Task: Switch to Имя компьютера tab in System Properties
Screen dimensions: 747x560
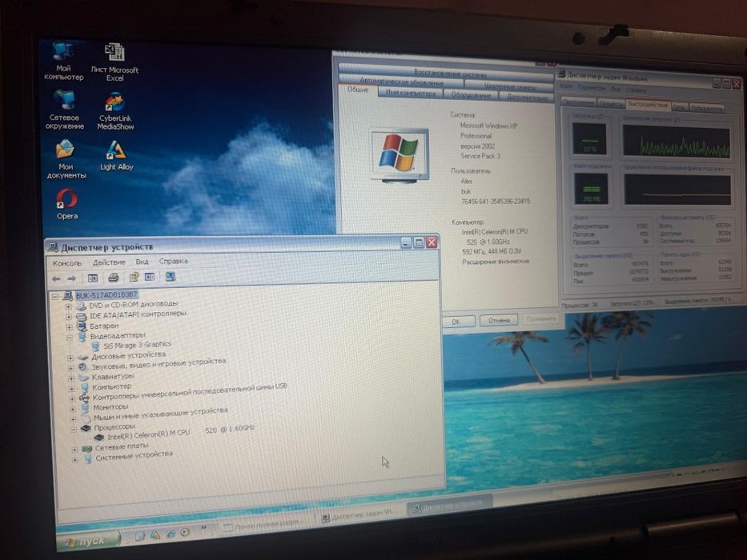Action: tap(410, 94)
